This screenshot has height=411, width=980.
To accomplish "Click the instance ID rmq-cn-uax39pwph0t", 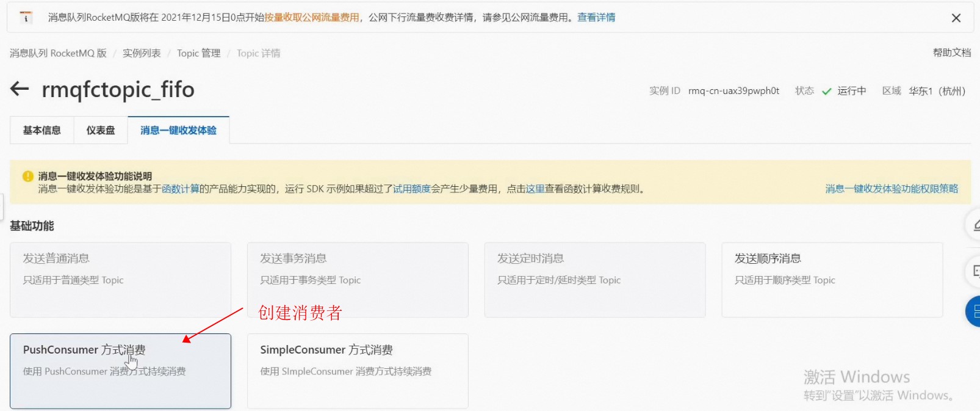I will coord(733,91).
